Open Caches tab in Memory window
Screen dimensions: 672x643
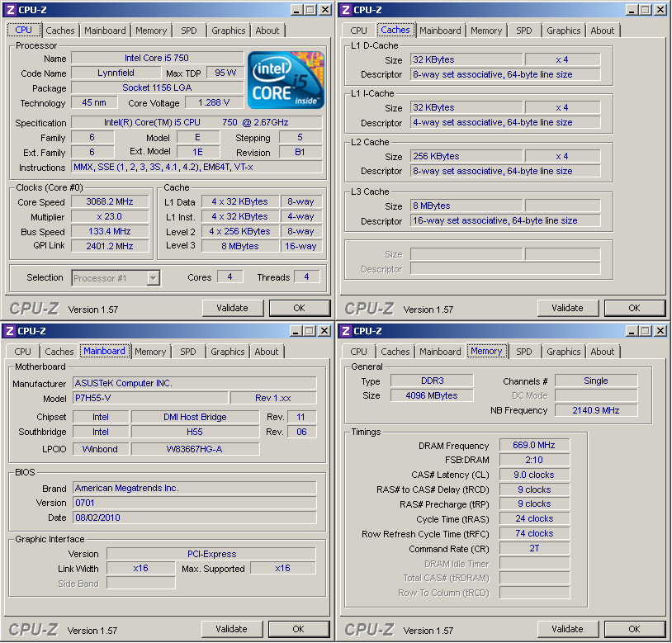click(395, 352)
